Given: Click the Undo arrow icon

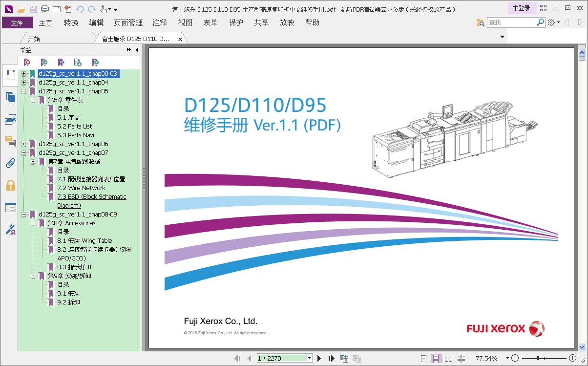Looking at the screenshot, I should [80, 9].
